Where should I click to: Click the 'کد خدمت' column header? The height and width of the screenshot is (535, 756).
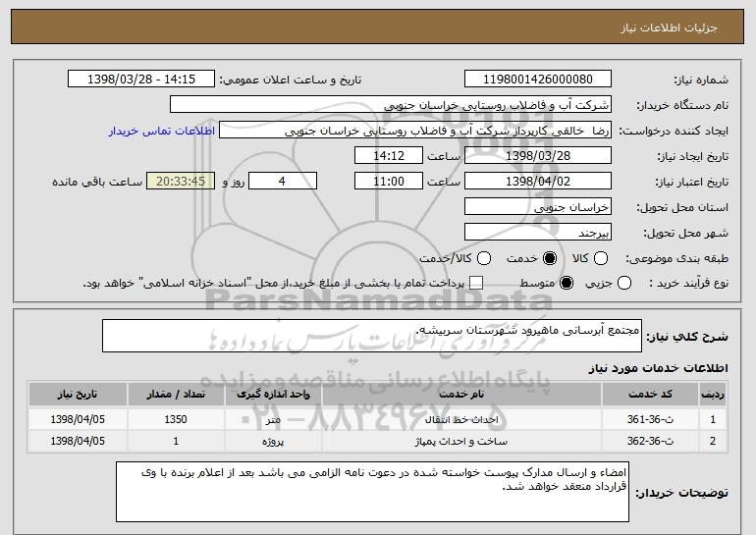650,395
